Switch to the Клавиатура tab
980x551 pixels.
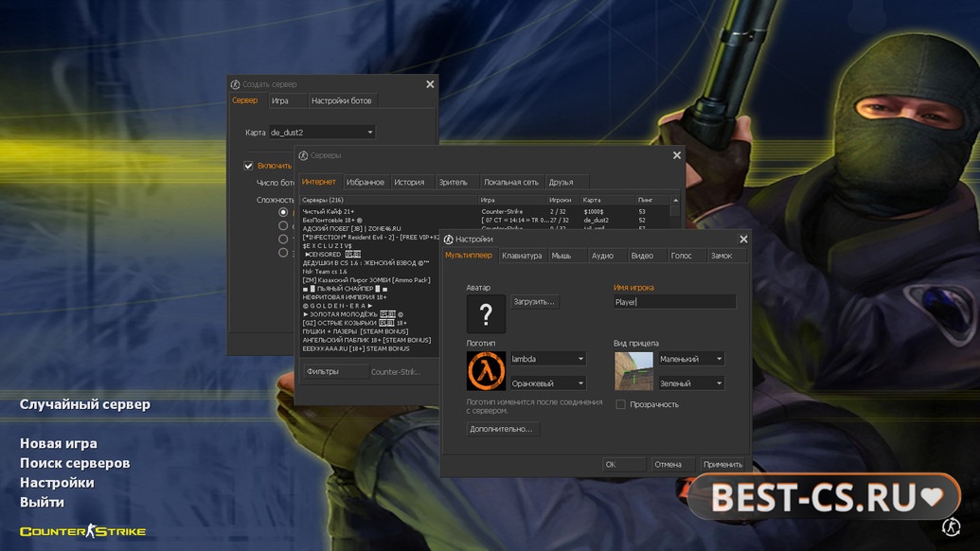[x=522, y=256]
